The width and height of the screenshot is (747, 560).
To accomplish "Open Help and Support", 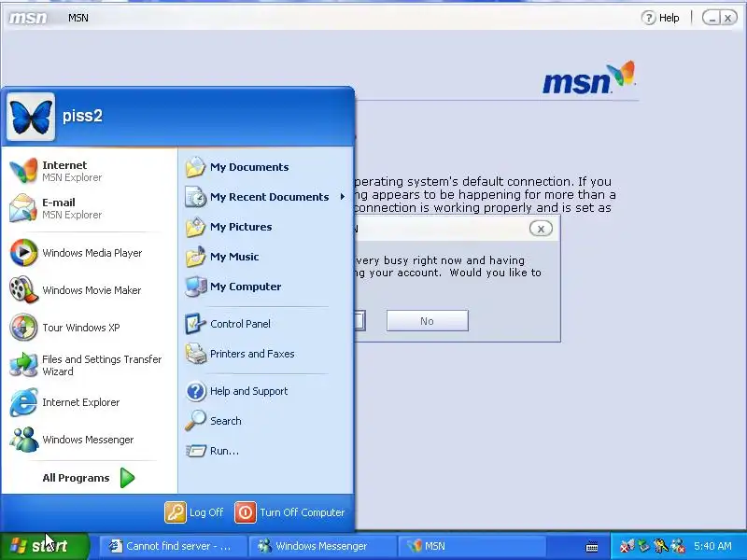I will click(265, 391).
